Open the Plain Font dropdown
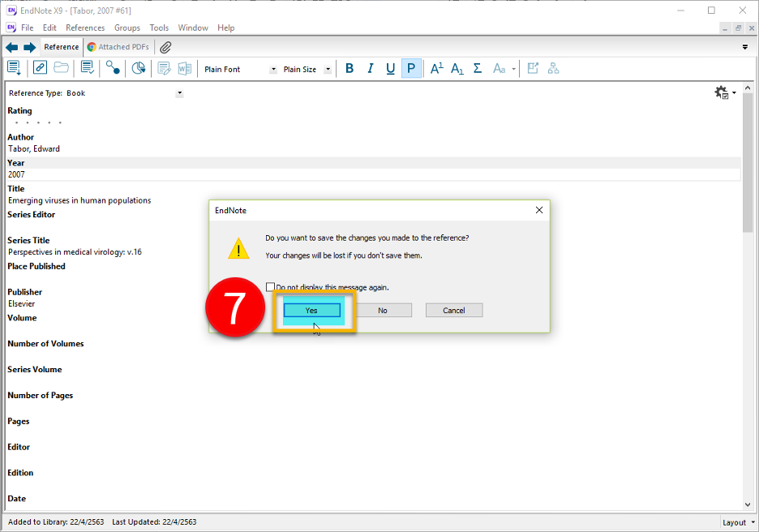 pos(273,70)
